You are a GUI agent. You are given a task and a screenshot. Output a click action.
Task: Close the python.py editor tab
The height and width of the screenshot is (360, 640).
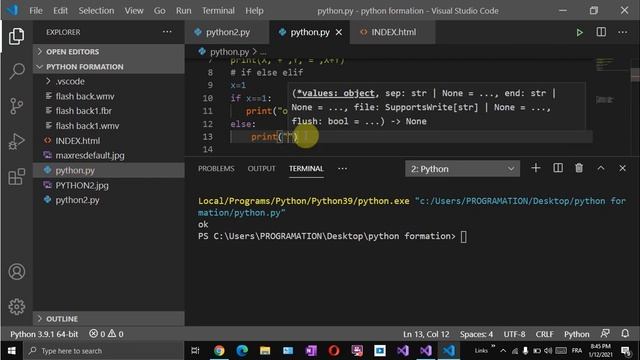pyautogui.click(x=339, y=32)
